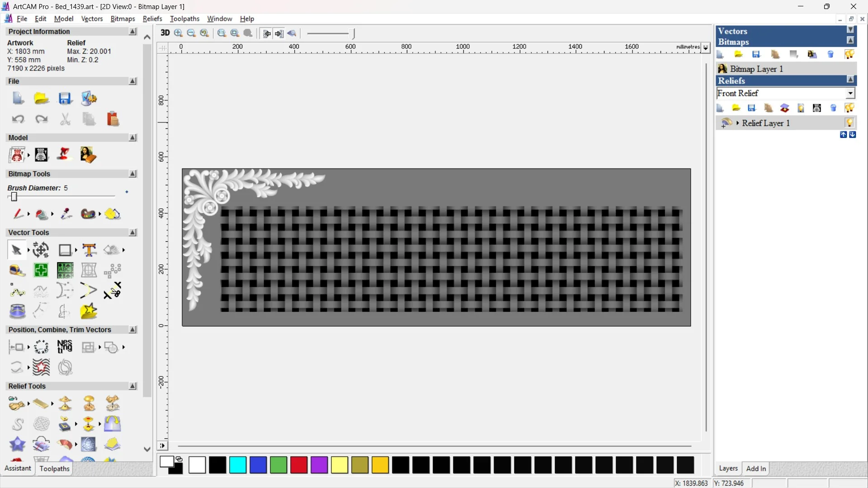The height and width of the screenshot is (488, 868).
Task: Click the Nesting tool icon
Action: point(65,347)
